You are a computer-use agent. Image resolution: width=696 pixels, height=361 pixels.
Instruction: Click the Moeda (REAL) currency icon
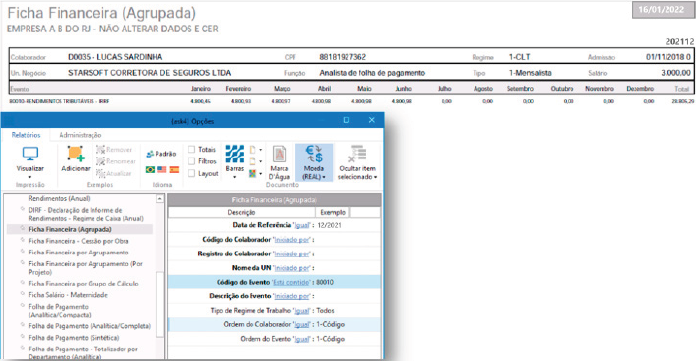(314, 154)
